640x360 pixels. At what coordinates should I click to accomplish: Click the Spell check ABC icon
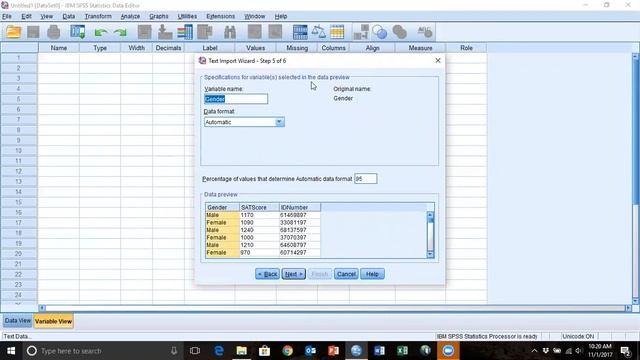coord(425,32)
